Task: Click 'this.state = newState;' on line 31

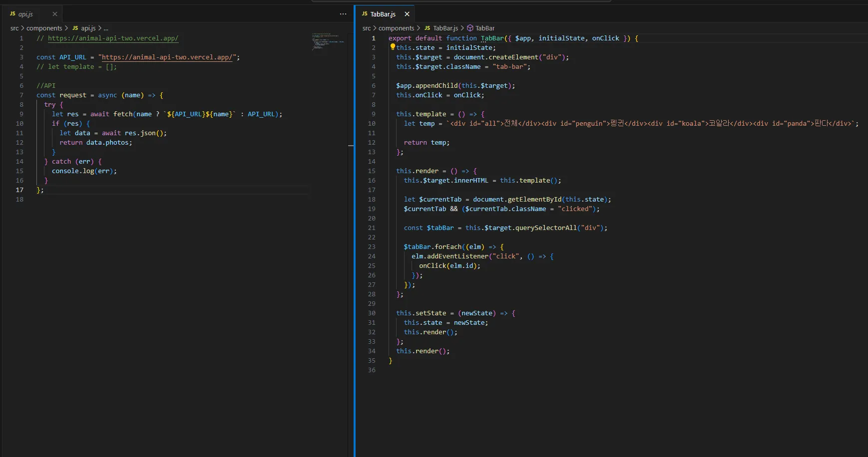Action: point(446,323)
